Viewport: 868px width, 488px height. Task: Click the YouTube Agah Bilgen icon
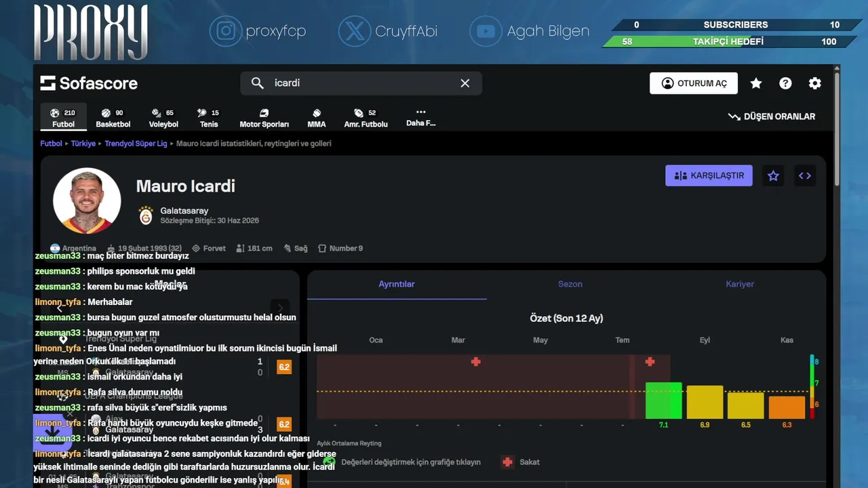[486, 31]
